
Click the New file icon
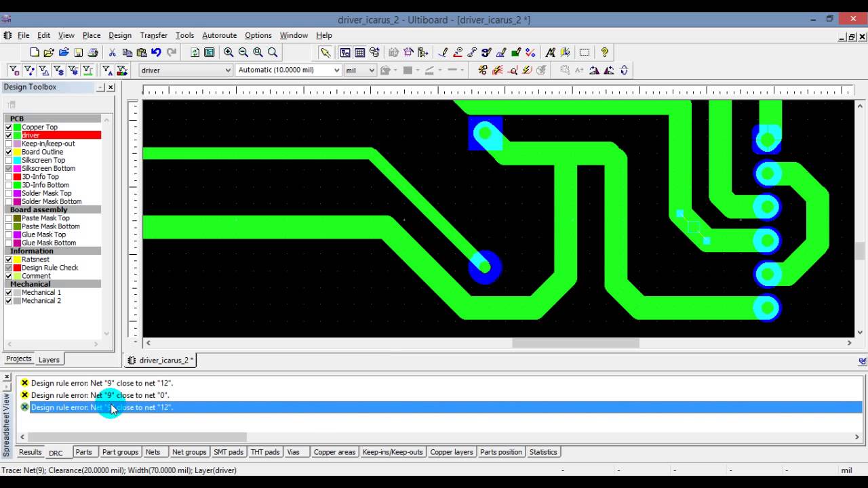pyautogui.click(x=35, y=52)
